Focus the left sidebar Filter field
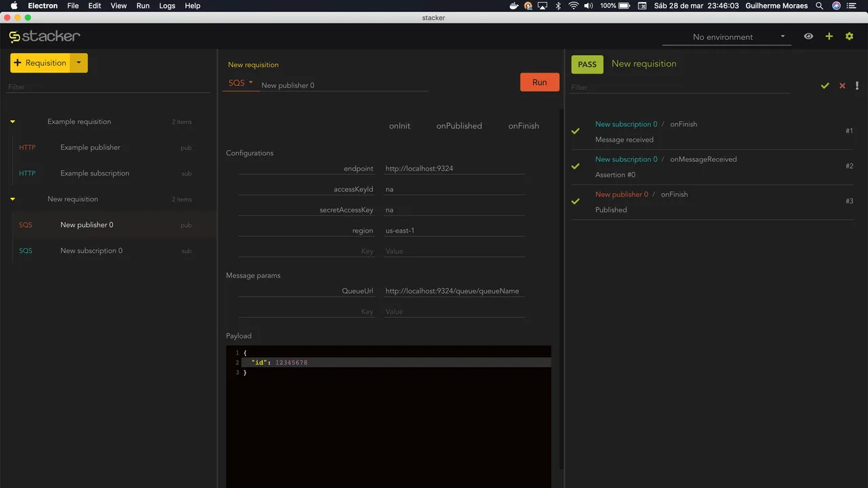 (x=108, y=87)
